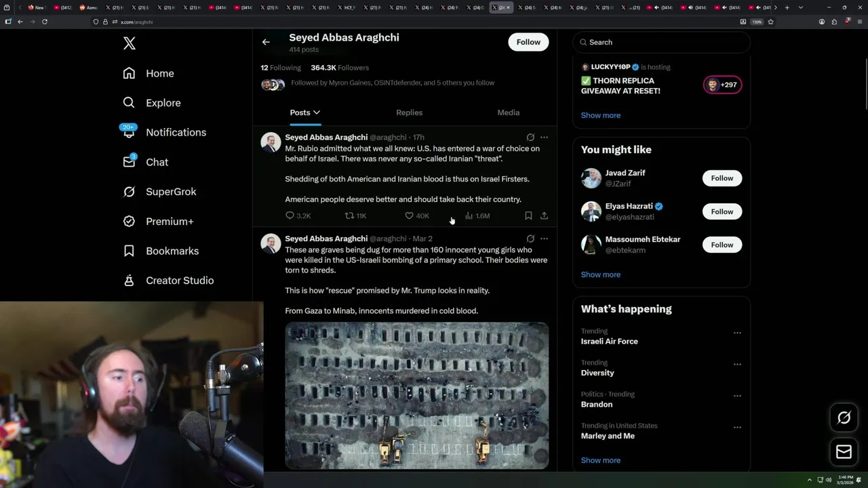Open the Israeli Air Force trend
This screenshot has height=488, width=868.
click(x=609, y=342)
